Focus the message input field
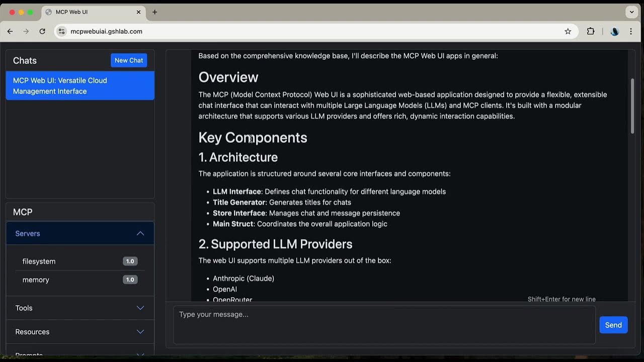 click(384, 325)
